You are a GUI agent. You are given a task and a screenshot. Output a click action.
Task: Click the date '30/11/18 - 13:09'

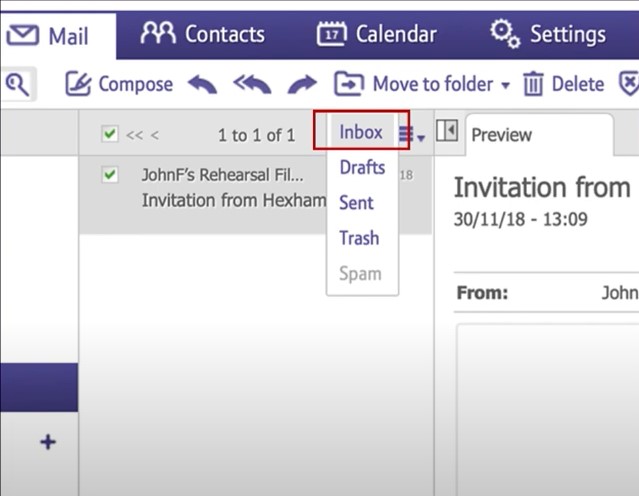(x=521, y=220)
